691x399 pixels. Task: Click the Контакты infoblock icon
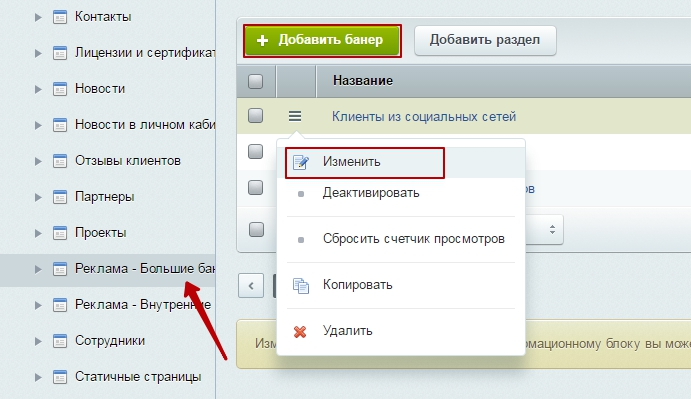point(59,17)
